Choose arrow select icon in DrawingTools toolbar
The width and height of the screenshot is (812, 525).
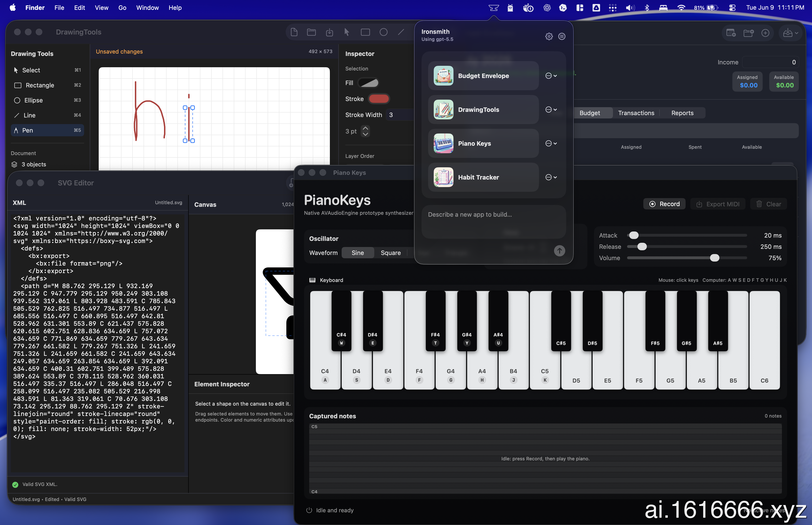coord(347,32)
